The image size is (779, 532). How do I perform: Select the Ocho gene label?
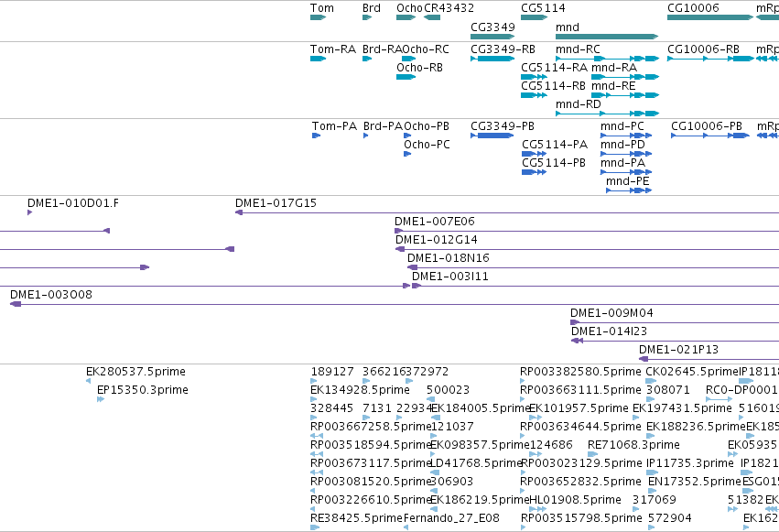coord(409,8)
